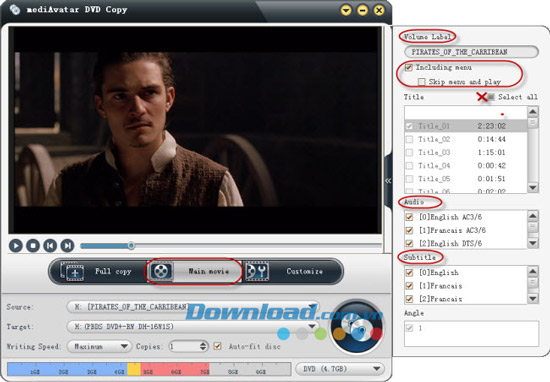Viewport: 550px width, 382px height.
Task: Jump to previous chapter in the preview
Action: coord(50,246)
